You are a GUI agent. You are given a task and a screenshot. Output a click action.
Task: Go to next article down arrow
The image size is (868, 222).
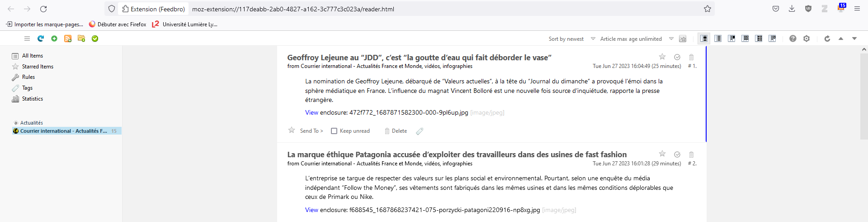(x=854, y=39)
